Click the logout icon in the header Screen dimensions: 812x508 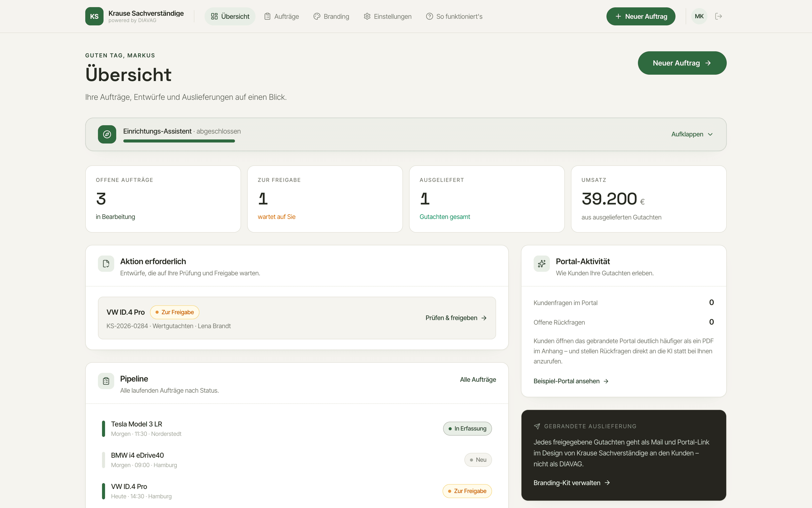[718, 17]
